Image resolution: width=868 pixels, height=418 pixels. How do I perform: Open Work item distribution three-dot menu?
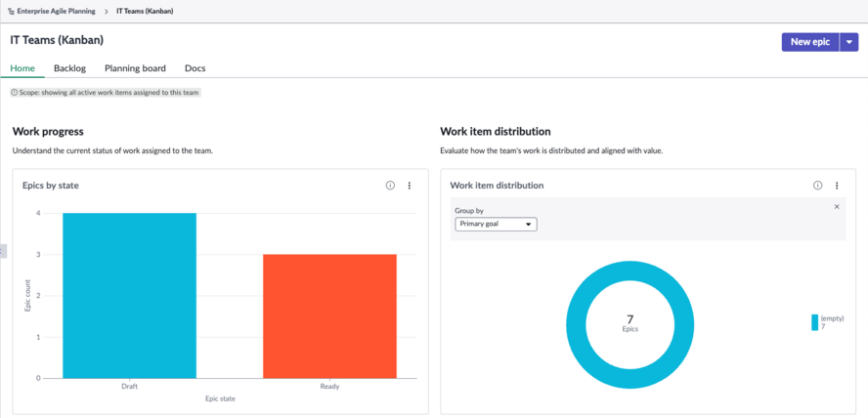coord(837,186)
